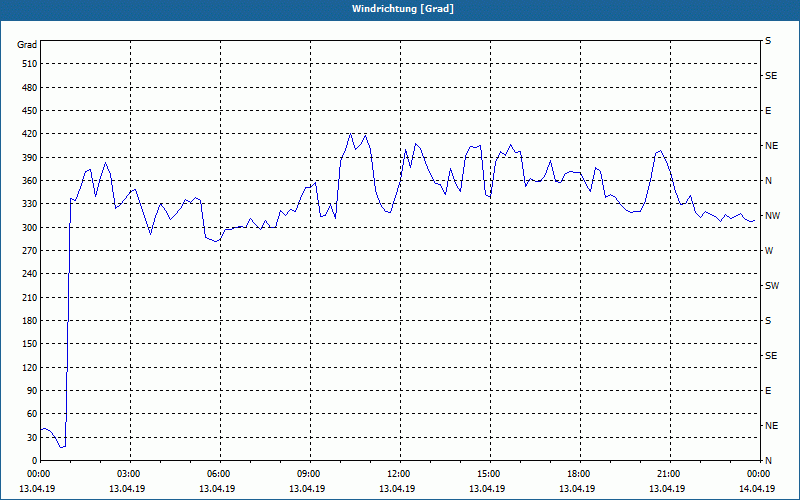
Task: Click the 03:00 time axis label
Action: click(x=128, y=474)
